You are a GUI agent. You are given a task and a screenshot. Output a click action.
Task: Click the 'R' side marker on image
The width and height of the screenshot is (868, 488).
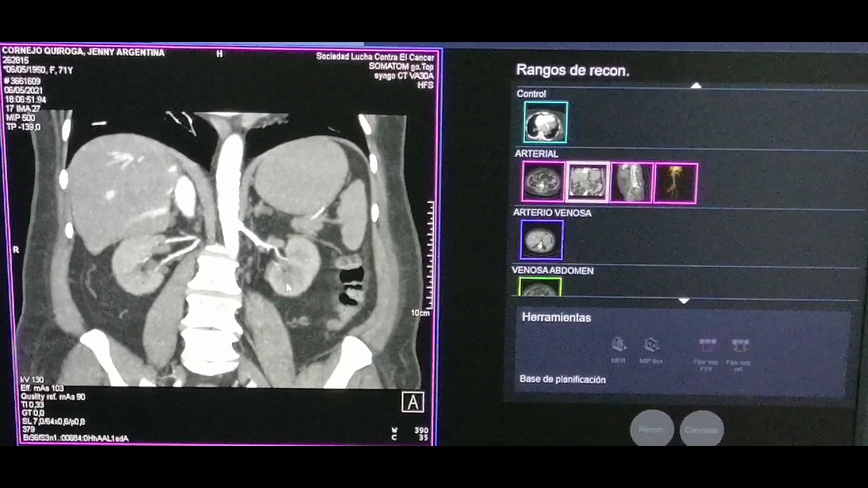click(16, 250)
